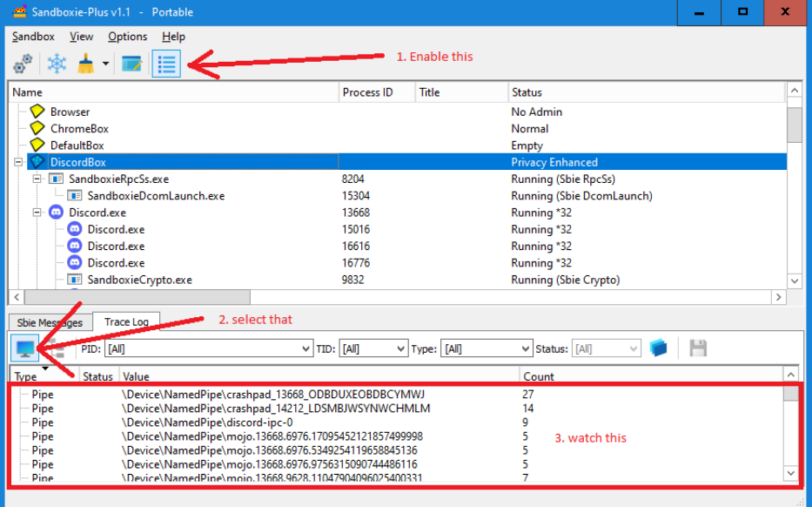This screenshot has height=507, width=812.
Task: Open the edit ini file toolbar icon
Action: (131, 64)
